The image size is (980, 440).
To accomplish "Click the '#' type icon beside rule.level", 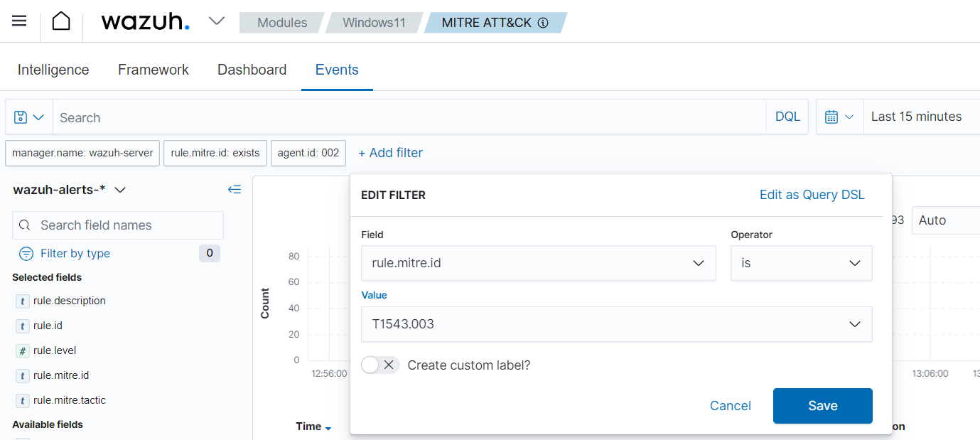I will 22,350.
